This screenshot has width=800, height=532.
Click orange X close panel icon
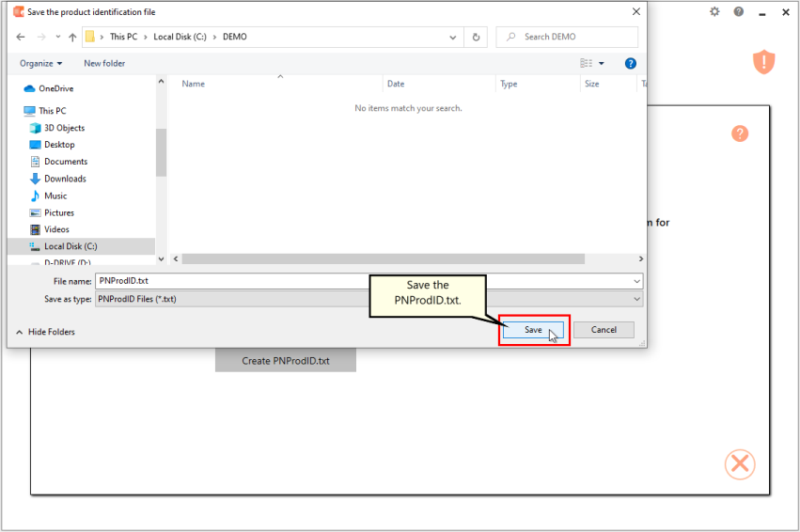[740, 464]
